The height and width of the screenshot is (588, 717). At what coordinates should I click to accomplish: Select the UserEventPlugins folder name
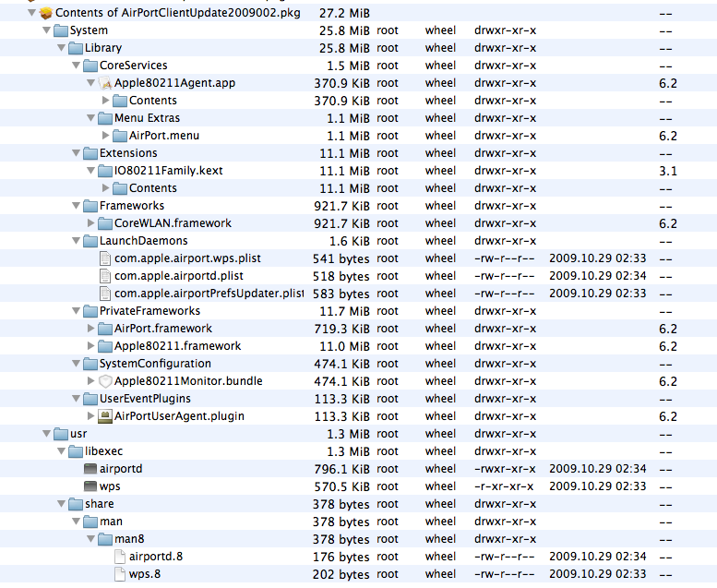point(145,399)
